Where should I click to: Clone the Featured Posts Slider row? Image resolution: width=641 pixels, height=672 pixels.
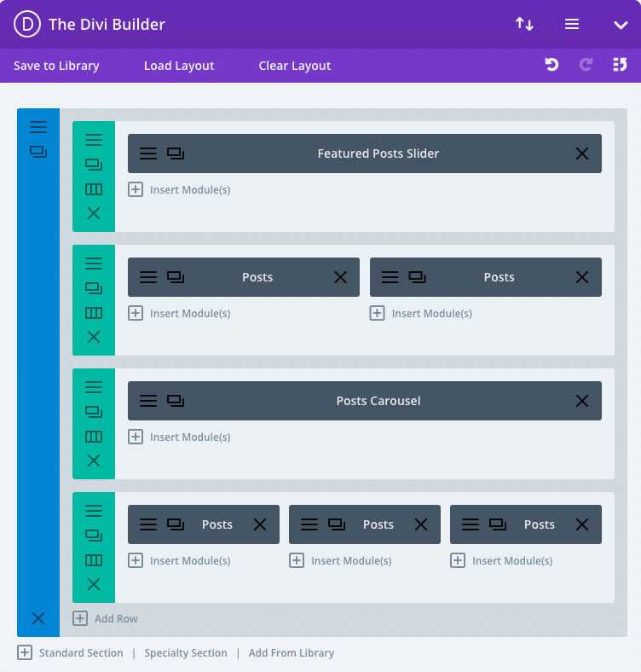94,165
